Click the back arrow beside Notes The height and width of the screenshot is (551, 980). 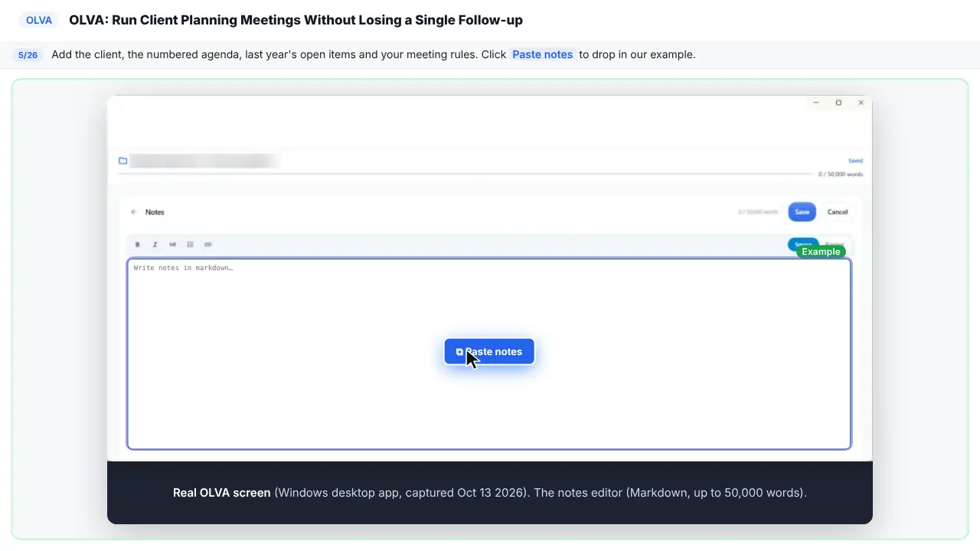click(x=134, y=212)
